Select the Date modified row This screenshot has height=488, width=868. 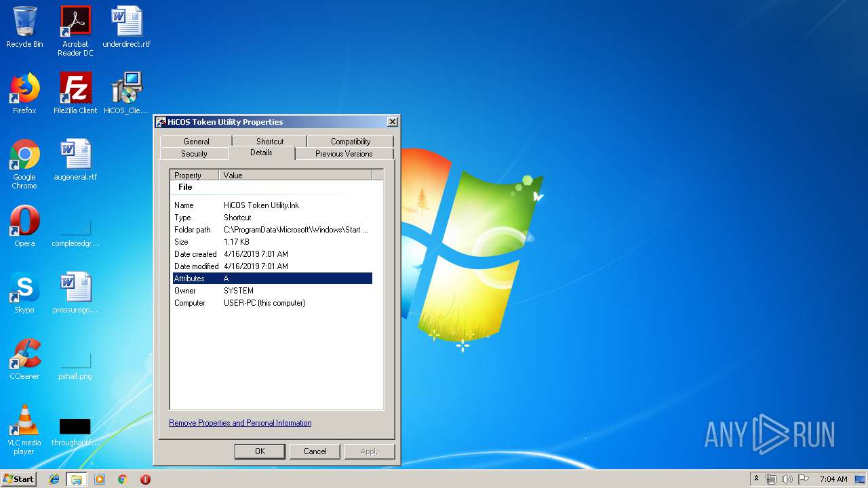click(272, 266)
